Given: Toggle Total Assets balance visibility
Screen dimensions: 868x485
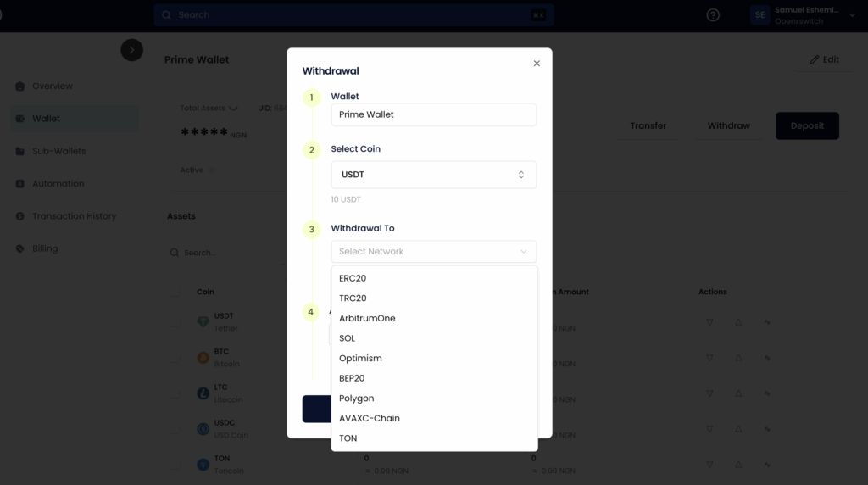Looking at the screenshot, I should coord(233,109).
